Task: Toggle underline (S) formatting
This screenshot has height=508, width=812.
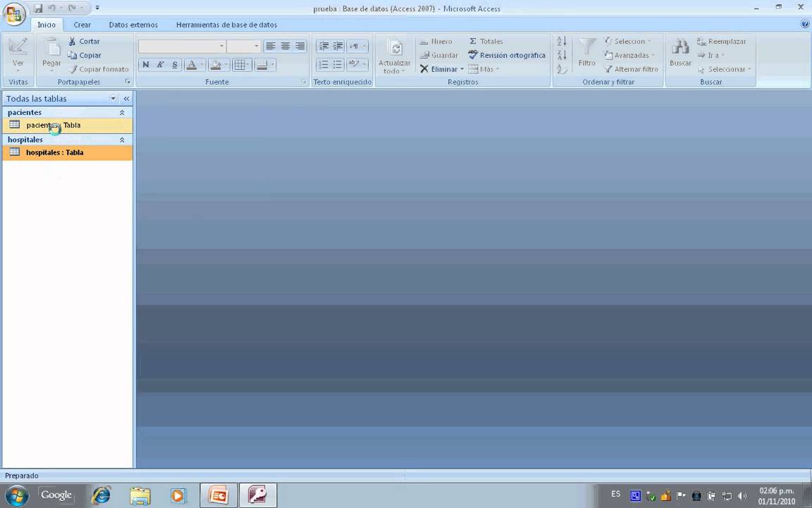Action: click(175, 65)
